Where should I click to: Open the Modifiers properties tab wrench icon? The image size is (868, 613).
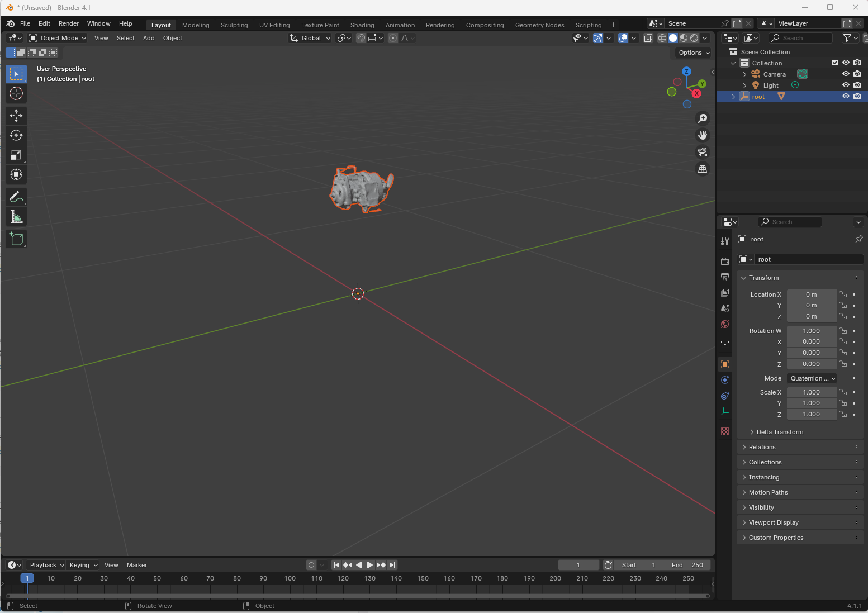point(725,241)
